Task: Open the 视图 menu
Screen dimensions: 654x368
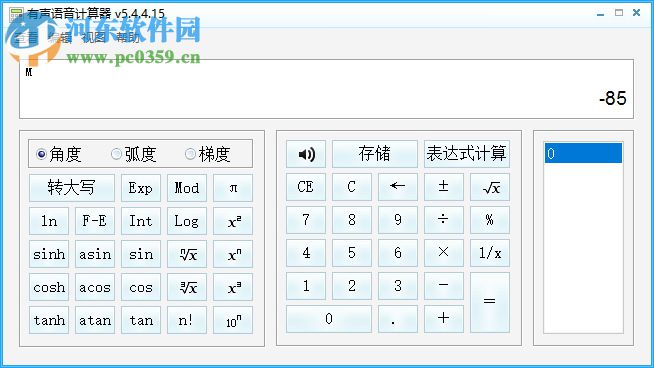Action: [x=94, y=38]
